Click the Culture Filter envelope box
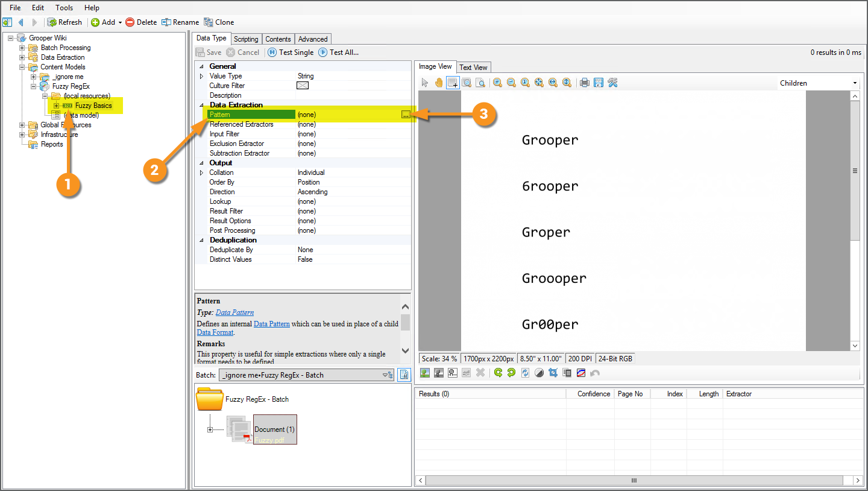The height and width of the screenshot is (491, 868). pos(303,86)
